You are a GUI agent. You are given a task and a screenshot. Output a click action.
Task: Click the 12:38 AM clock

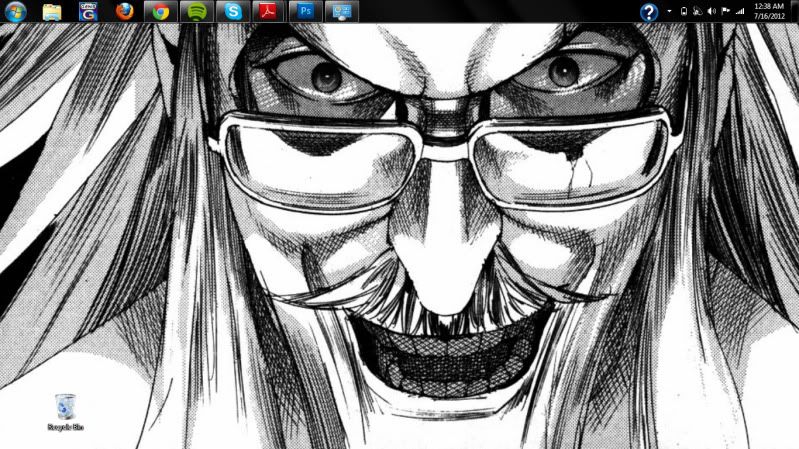(x=769, y=11)
